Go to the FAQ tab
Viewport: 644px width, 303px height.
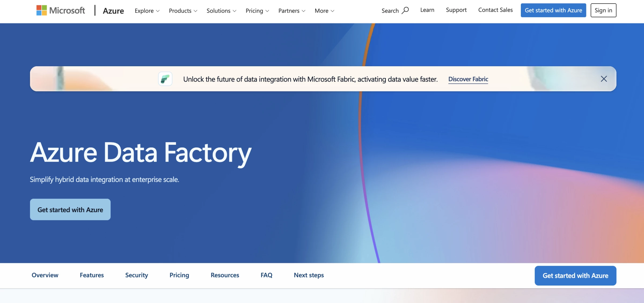tap(266, 275)
